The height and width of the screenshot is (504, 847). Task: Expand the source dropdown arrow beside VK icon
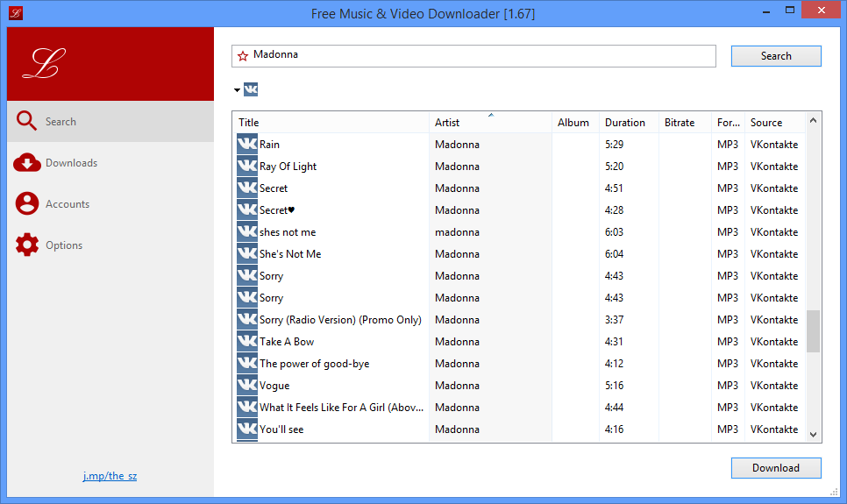(237, 89)
